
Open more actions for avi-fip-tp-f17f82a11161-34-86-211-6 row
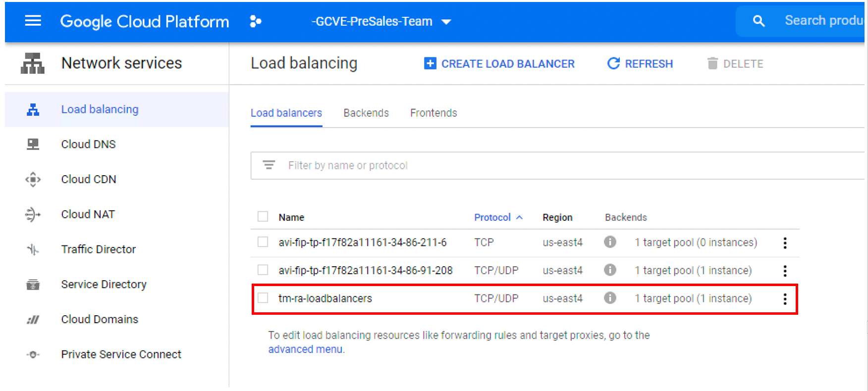point(785,243)
